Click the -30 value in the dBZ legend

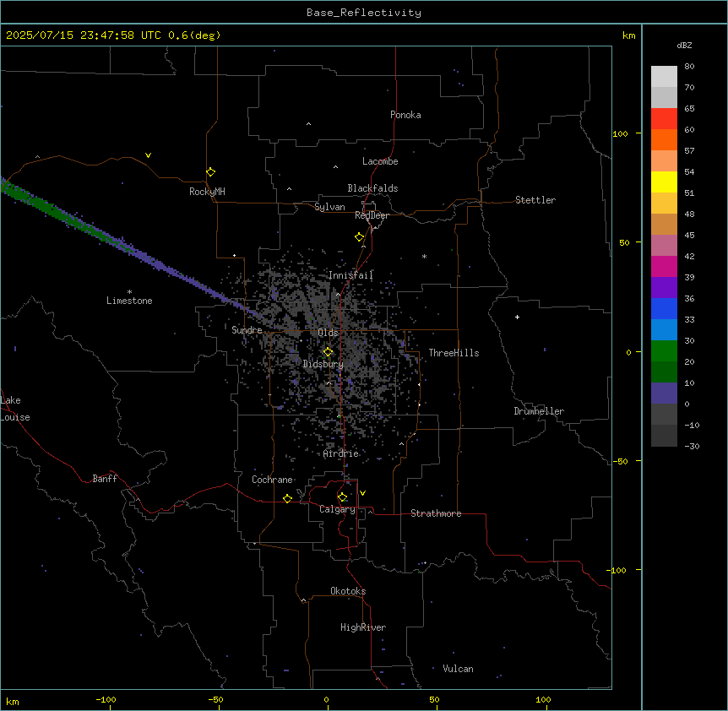point(692,446)
